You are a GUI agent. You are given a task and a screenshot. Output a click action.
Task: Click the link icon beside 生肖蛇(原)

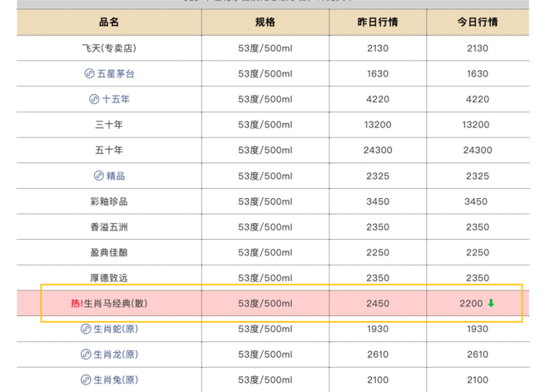coord(86,330)
